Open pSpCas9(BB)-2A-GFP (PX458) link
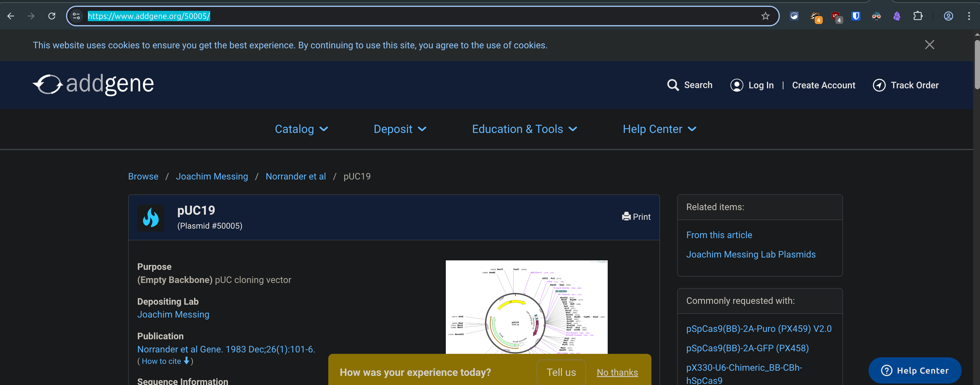 747,348
